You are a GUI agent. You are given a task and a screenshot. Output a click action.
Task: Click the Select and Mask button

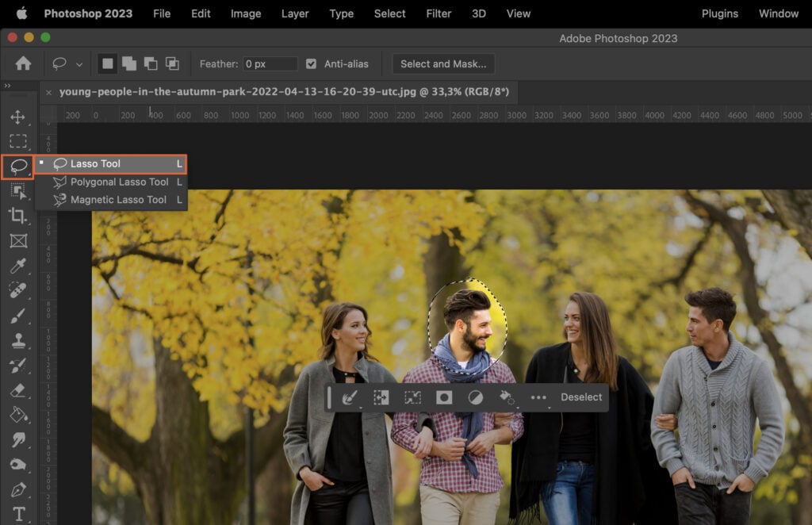point(443,64)
